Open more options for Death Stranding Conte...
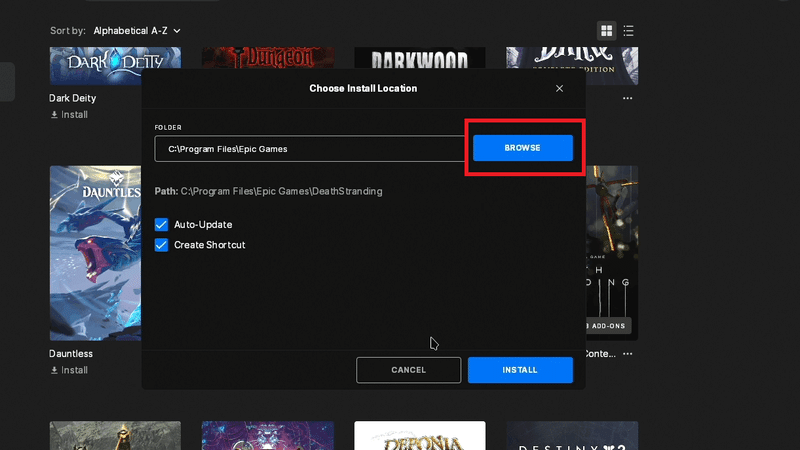 (x=628, y=354)
